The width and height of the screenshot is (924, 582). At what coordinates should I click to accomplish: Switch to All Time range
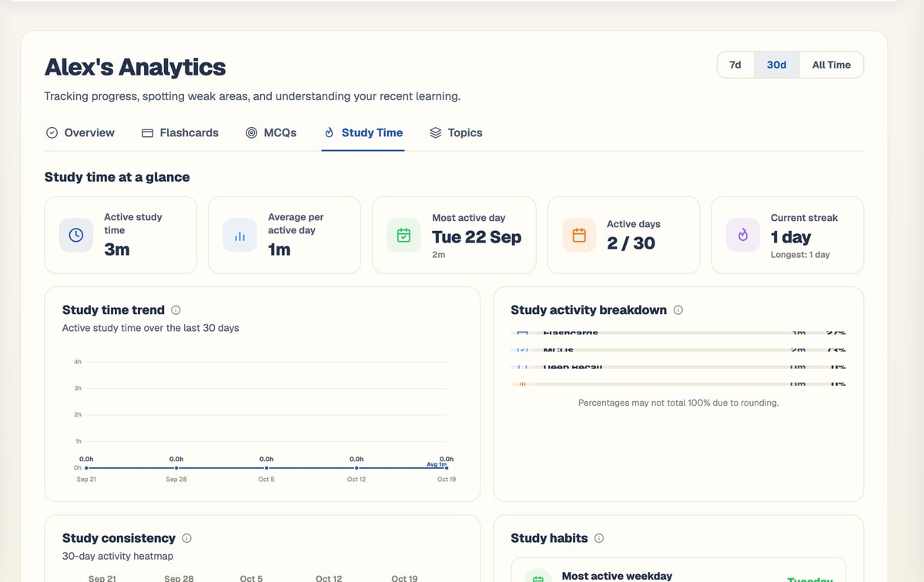click(x=832, y=65)
